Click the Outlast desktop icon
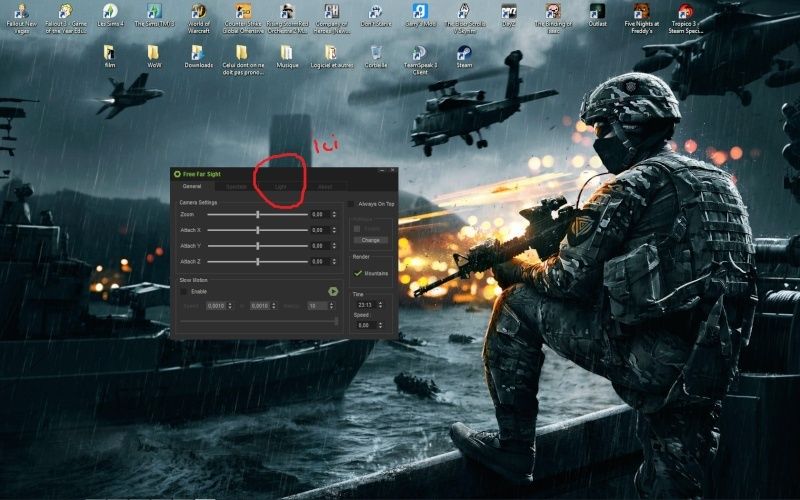This screenshot has width=800, height=500. (x=597, y=15)
